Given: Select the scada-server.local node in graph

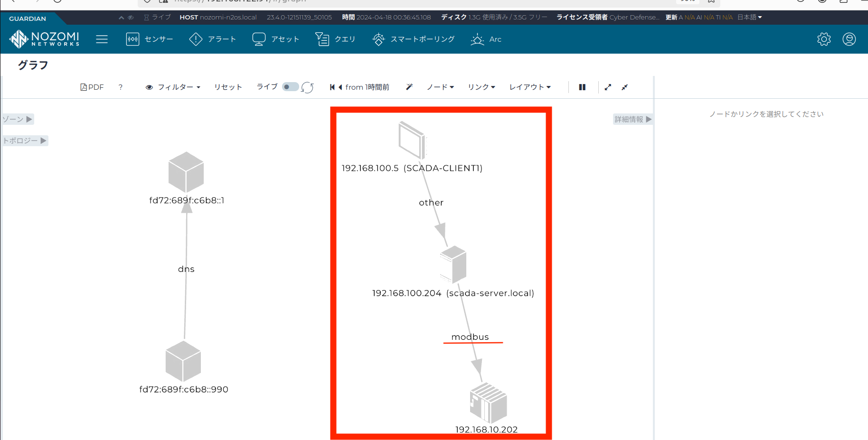Looking at the screenshot, I should (453, 264).
